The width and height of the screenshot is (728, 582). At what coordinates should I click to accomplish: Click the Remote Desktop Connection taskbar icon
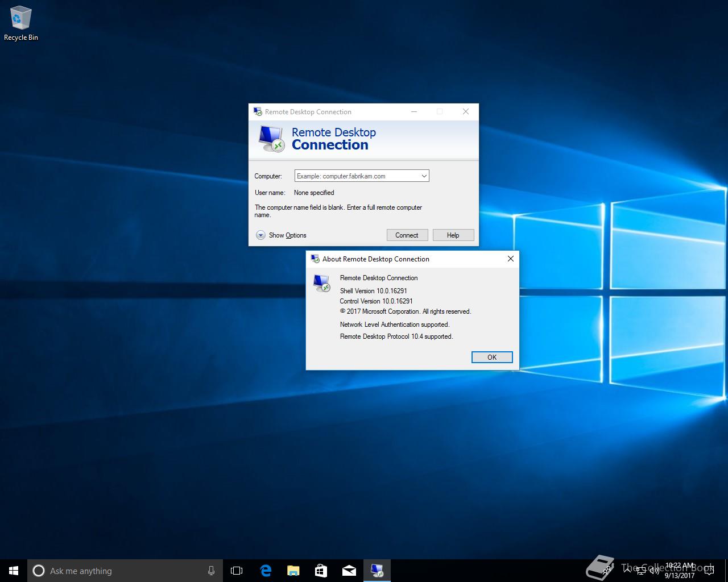(377, 571)
